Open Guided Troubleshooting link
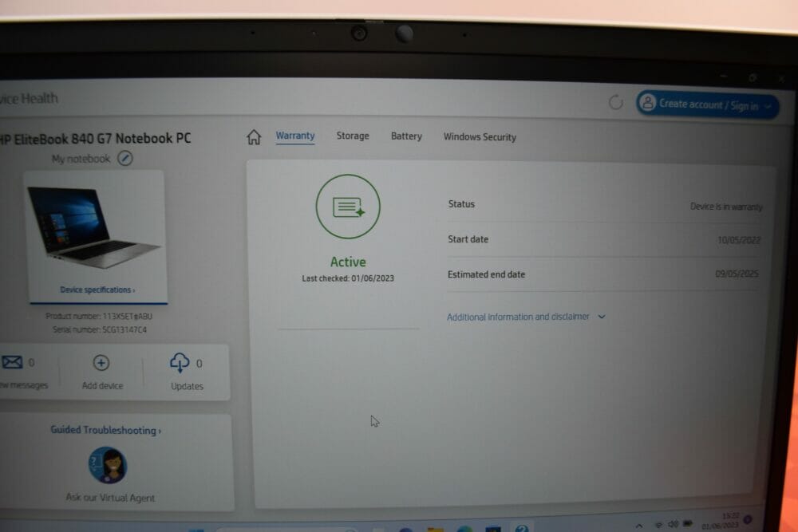Screen dimensions: 798x532 coord(105,430)
